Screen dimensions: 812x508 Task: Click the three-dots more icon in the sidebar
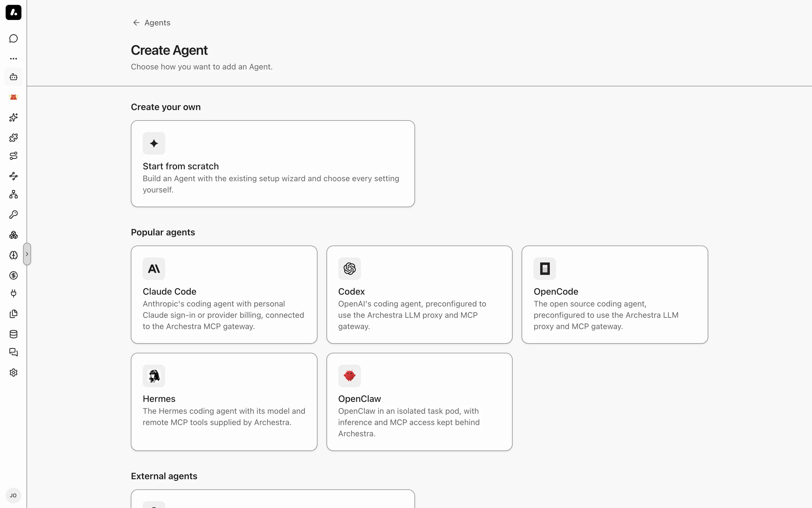click(x=14, y=58)
